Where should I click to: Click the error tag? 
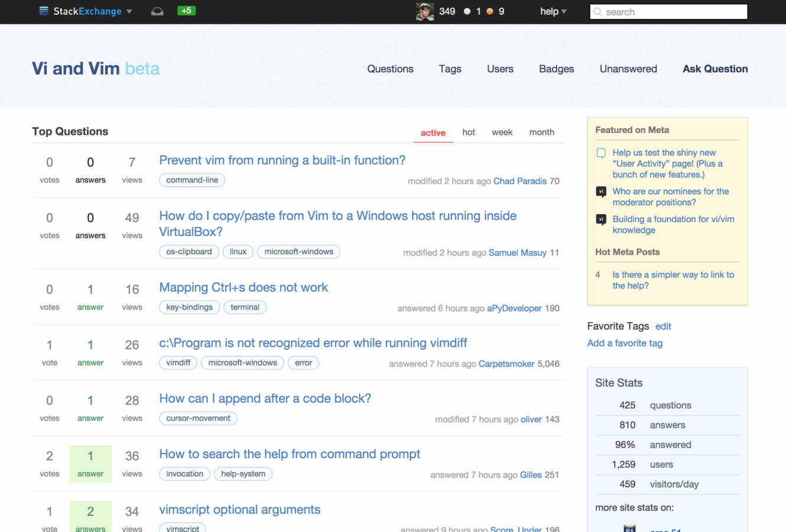coord(304,363)
